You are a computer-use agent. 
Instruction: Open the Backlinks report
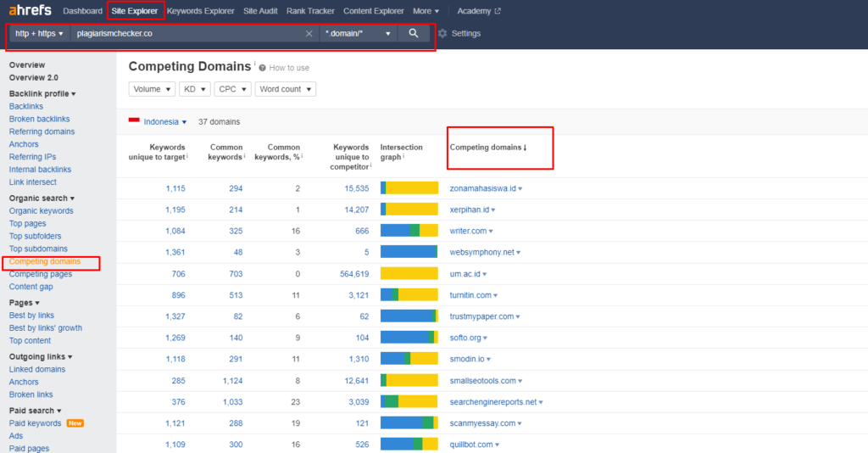point(26,106)
